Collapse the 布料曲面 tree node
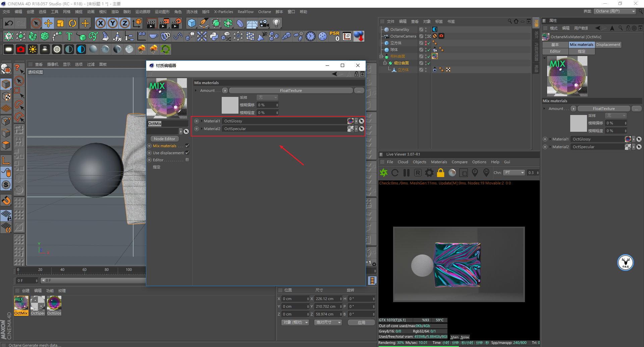This screenshot has height=347, width=644. coord(381,56)
